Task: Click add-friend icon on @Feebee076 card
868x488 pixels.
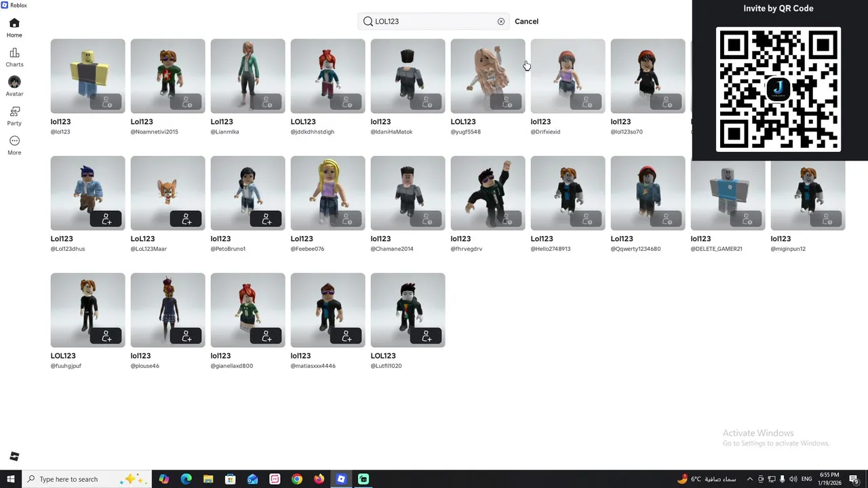Action: click(x=347, y=219)
